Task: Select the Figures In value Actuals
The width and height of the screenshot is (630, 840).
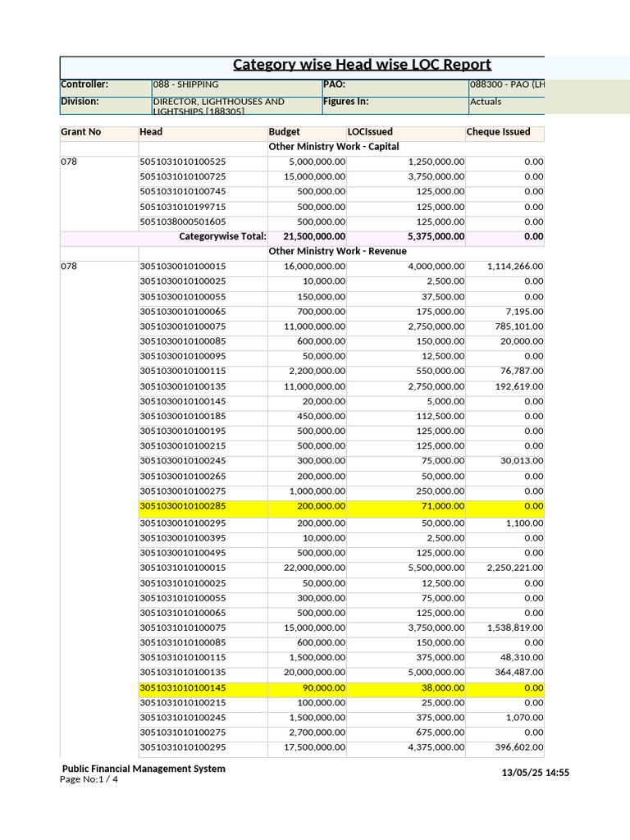Action: 486,102
